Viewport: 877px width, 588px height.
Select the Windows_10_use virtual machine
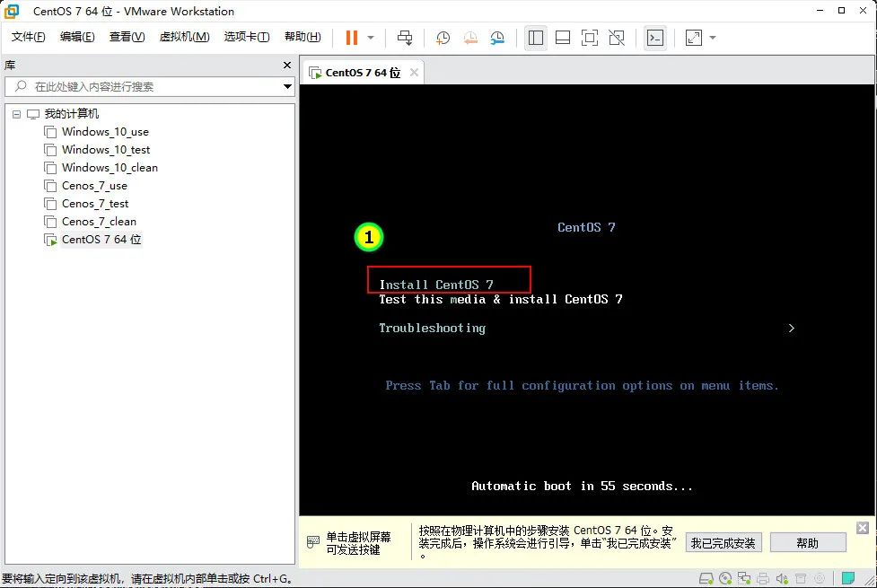tap(105, 132)
